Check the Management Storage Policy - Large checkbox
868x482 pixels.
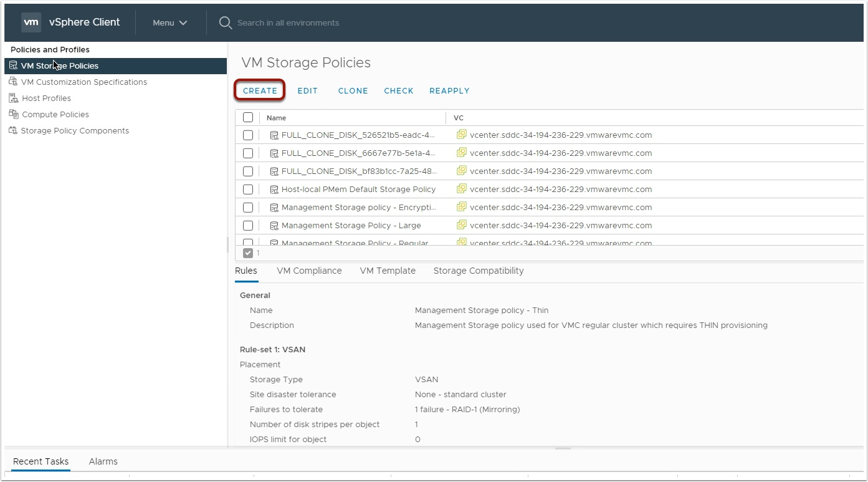pyautogui.click(x=248, y=226)
